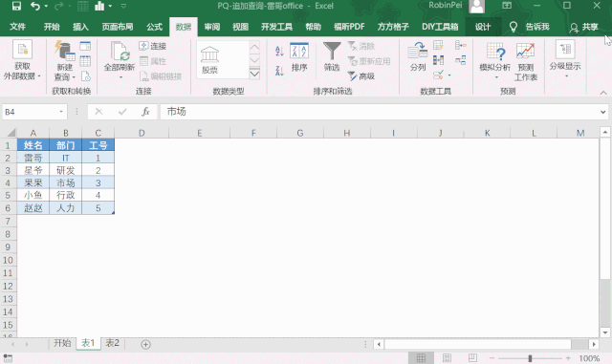Select the cell containing 研发
The image size is (612, 364).
(x=66, y=170)
